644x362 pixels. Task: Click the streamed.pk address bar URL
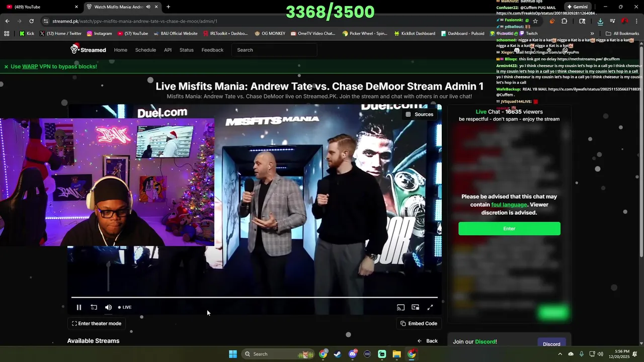[135, 21]
